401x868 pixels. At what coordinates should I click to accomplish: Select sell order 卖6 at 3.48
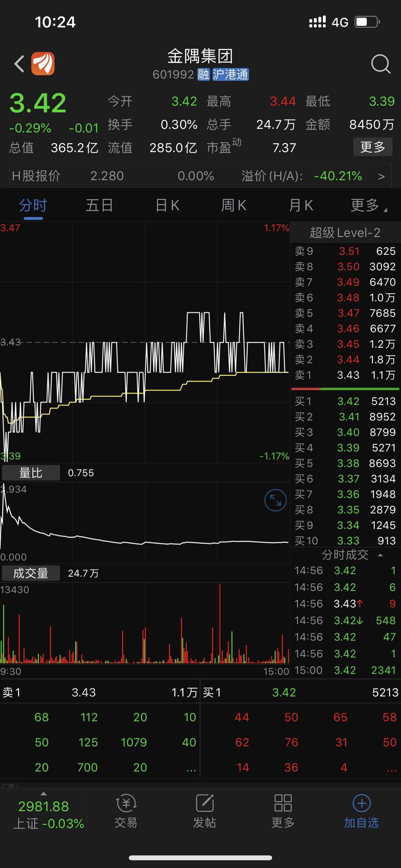click(x=345, y=297)
